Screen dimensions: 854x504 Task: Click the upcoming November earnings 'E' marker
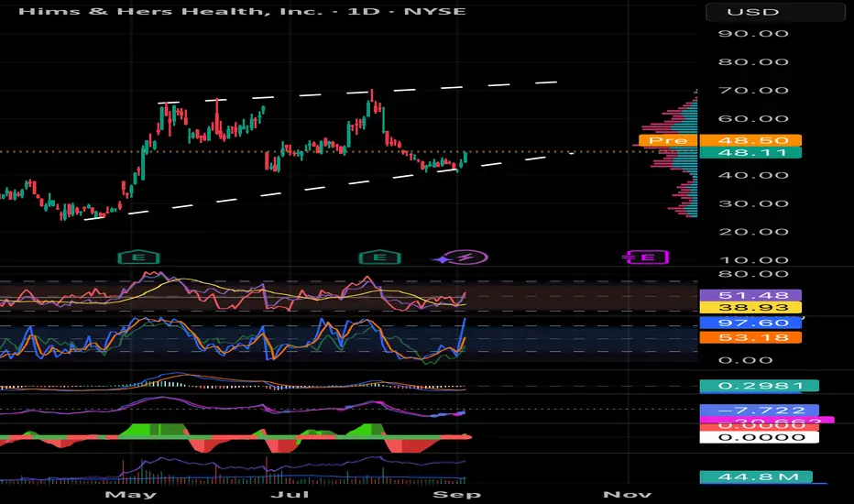pyautogui.click(x=647, y=257)
